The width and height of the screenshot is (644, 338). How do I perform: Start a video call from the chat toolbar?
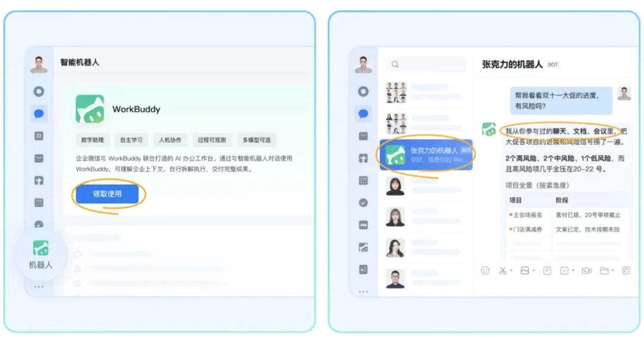click(x=587, y=271)
